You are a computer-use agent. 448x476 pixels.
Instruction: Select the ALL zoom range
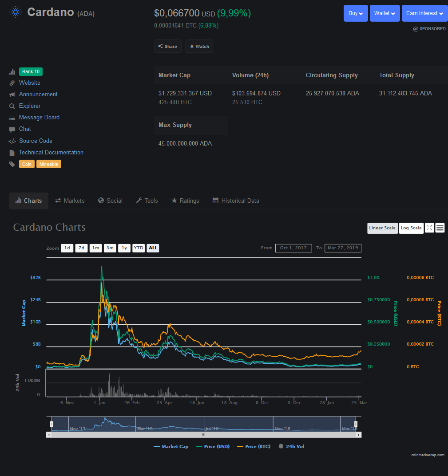[153, 248]
